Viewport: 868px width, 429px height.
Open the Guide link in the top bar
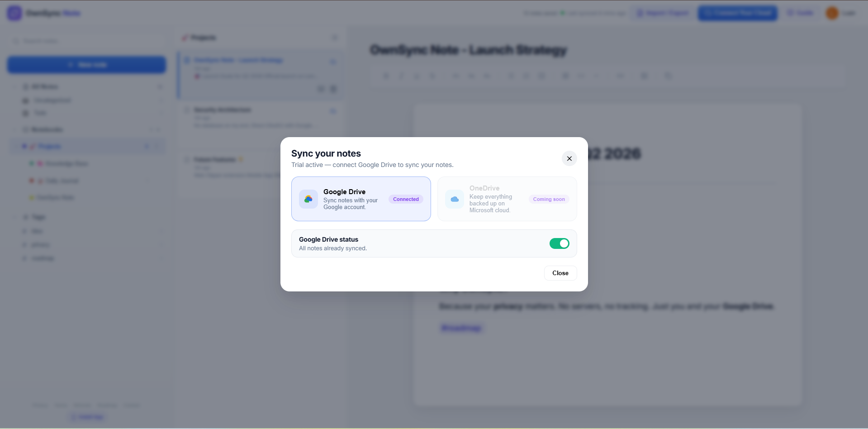click(x=800, y=13)
